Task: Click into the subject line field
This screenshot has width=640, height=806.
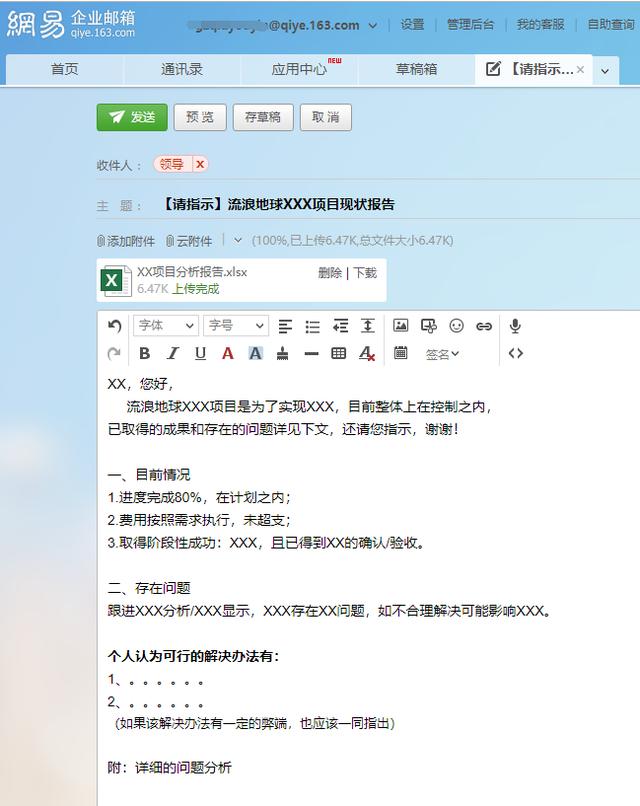Action: (x=398, y=205)
